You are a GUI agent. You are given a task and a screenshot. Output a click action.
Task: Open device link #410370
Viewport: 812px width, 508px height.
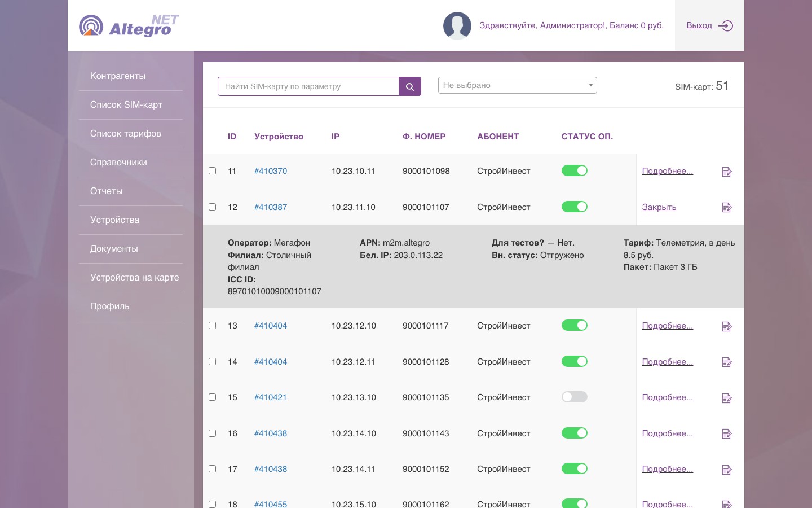(x=271, y=171)
